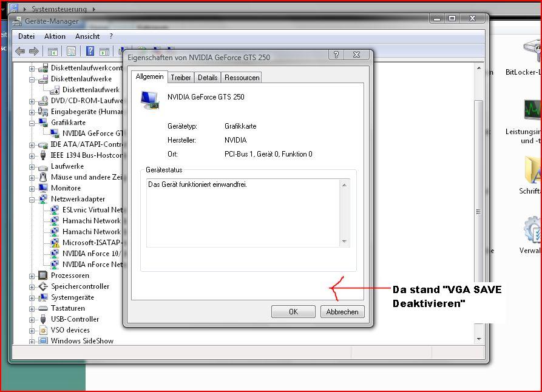Image resolution: width=542 pixels, height=392 pixels.
Task: Open the ? help menu
Action: (x=111, y=36)
